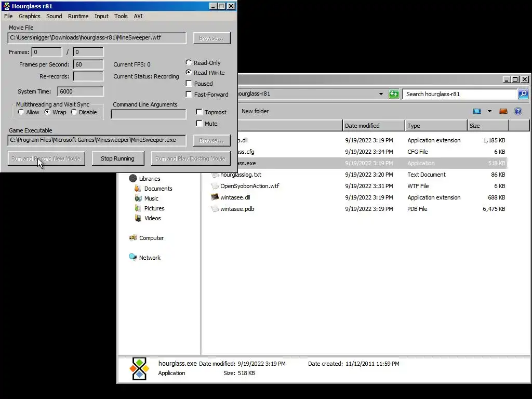Open the Sound menu

click(x=54, y=16)
